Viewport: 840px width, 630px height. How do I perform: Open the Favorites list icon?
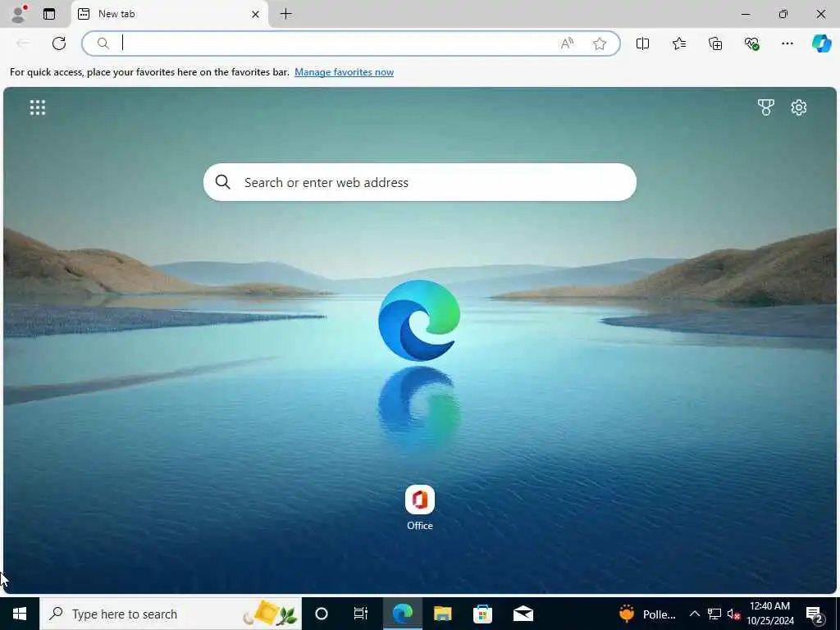coord(678,43)
